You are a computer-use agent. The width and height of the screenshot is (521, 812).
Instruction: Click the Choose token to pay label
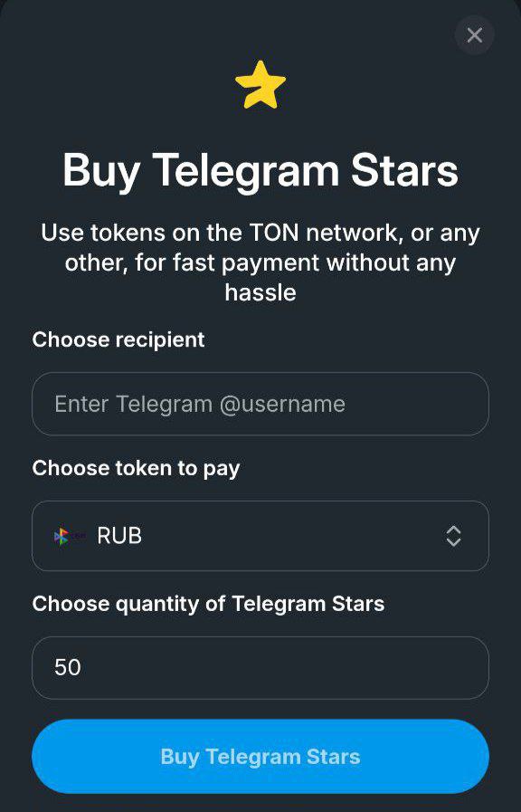(x=136, y=469)
